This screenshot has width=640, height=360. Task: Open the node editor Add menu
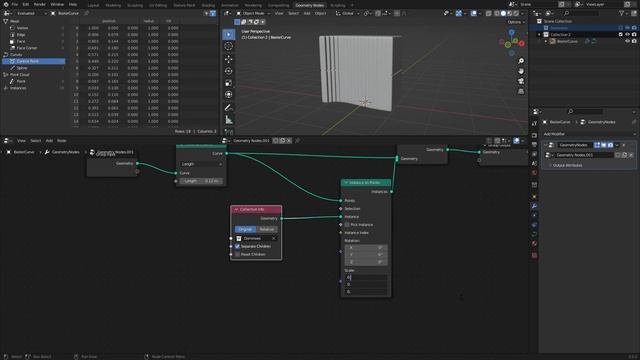pyautogui.click(x=49, y=140)
